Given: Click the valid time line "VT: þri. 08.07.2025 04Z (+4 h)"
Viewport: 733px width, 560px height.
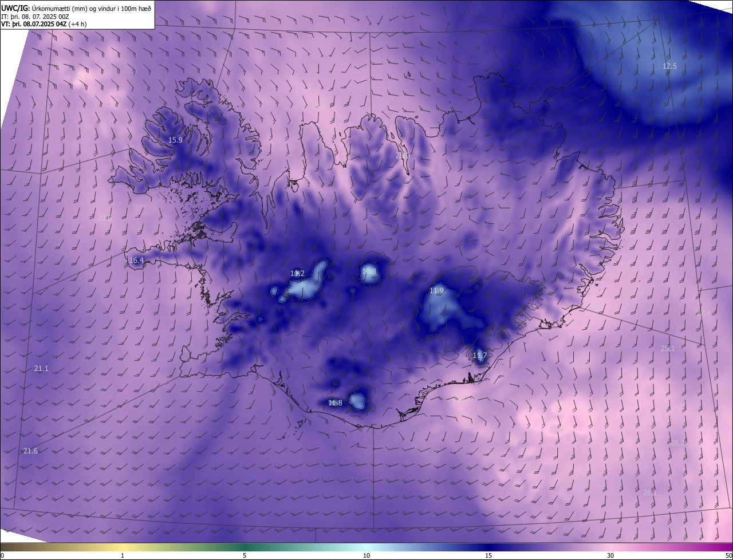Looking at the screenshot, I should coord(44,24).
